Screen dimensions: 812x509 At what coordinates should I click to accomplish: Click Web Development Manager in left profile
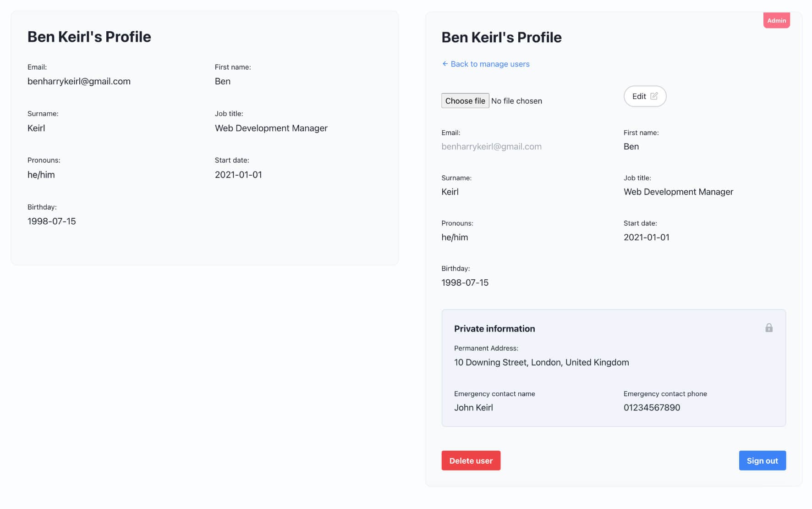click(271, 128)
